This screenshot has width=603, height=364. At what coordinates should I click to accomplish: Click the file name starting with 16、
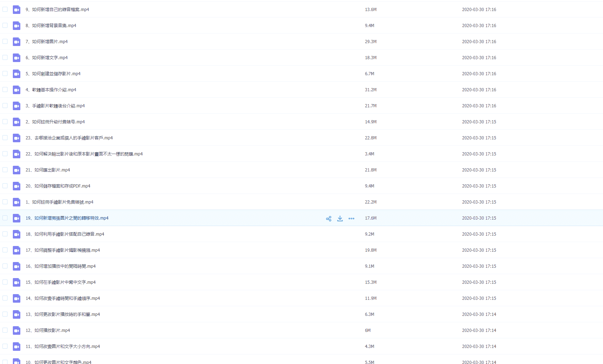click(61, 266)
